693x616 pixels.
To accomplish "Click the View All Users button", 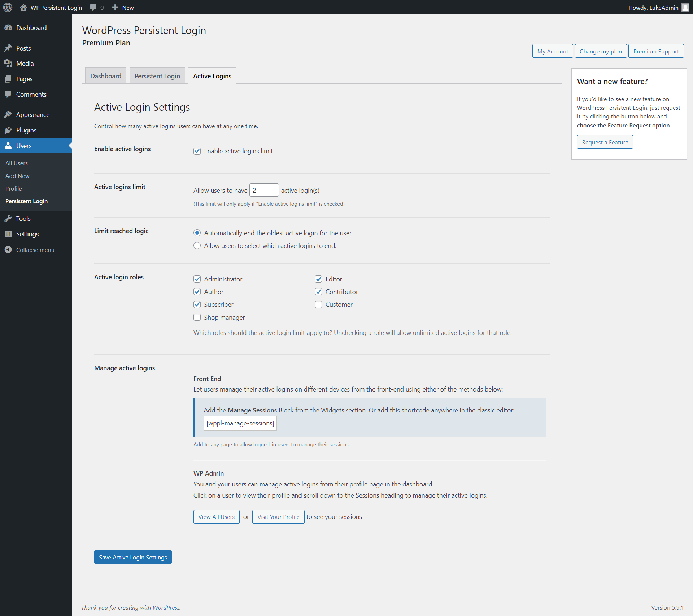I will pos(217,517).
